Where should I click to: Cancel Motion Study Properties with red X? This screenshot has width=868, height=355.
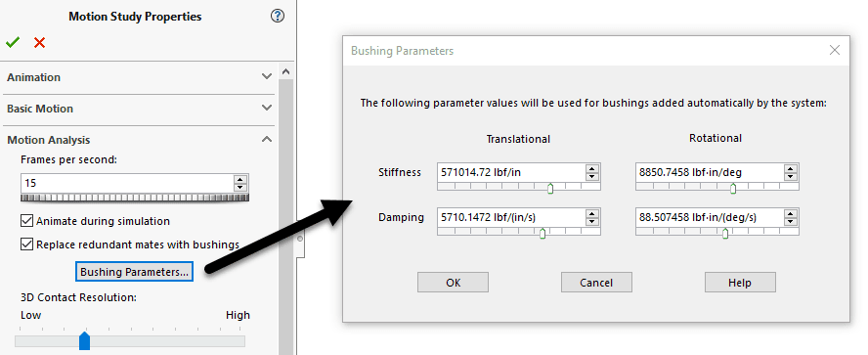point(39,43)
